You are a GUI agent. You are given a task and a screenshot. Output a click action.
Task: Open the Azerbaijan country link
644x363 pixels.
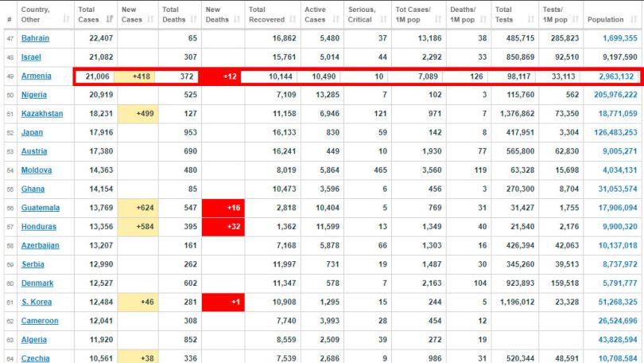pos(41,245)
